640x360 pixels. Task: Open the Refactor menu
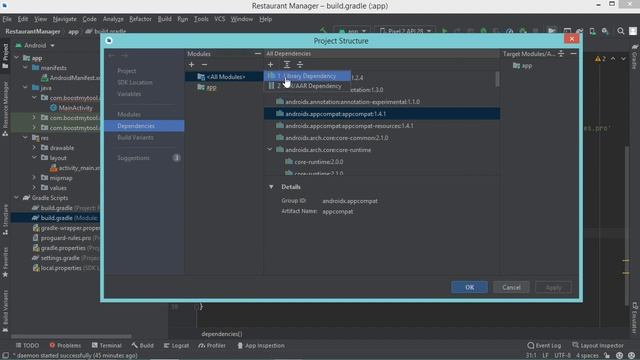140,19
